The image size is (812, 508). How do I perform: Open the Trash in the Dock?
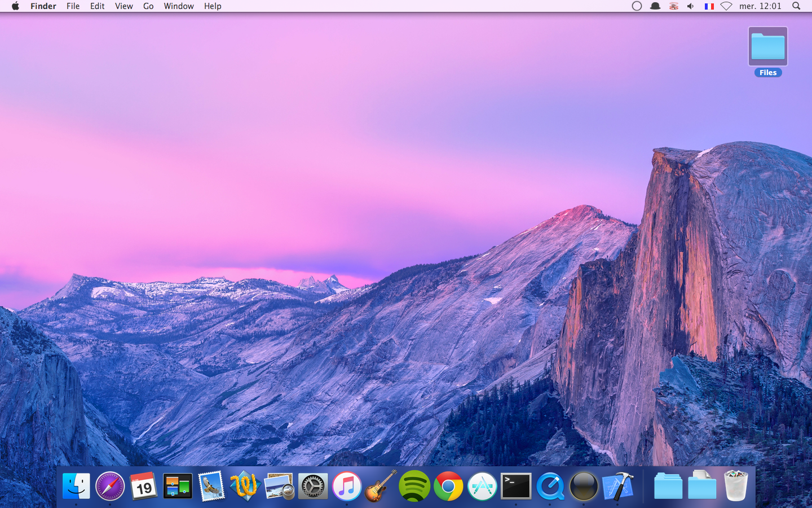pos(736,486)
